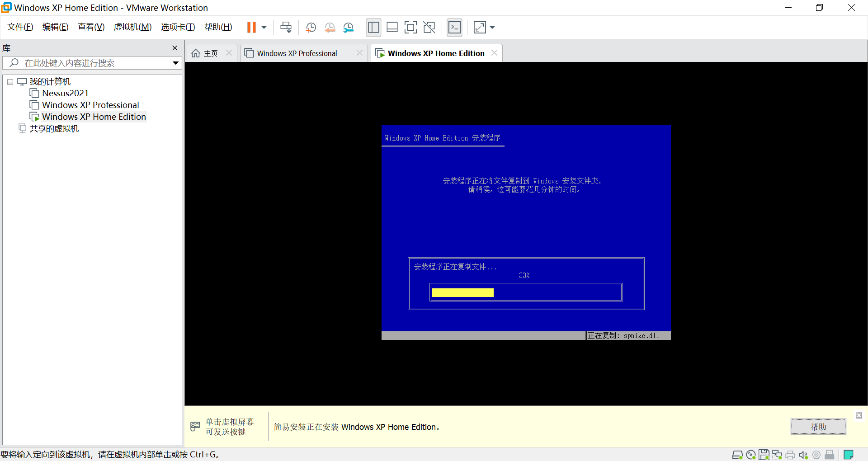868x461 pixels.
Task: Take a snapshot of this virtual machine
Action: [x=311, y=28]
